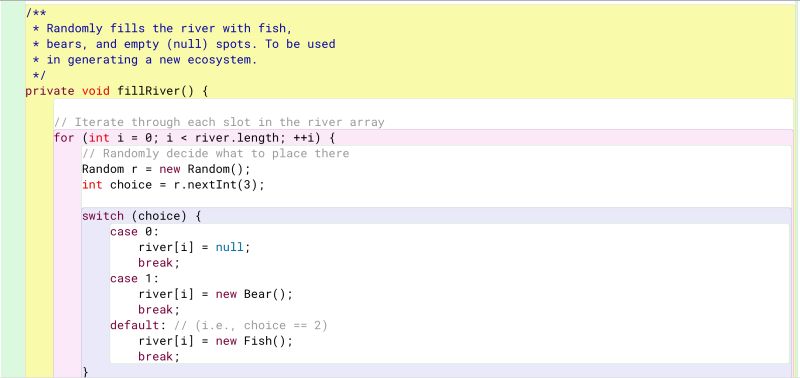This screenshot has height=378, width=800.
Task: Click the 'Randomly decide what to place there' comment
Action: 215,154
